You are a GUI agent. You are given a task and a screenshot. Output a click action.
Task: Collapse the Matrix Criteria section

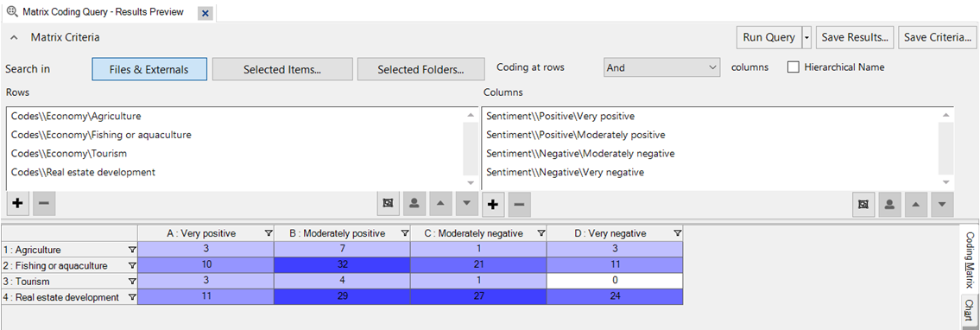click(x=14, y=37)
